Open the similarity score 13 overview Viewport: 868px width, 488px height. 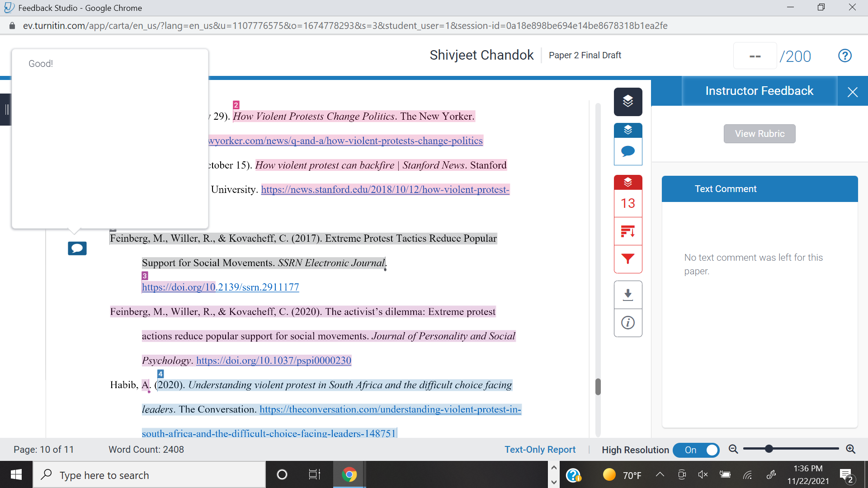tap(628, 203)
